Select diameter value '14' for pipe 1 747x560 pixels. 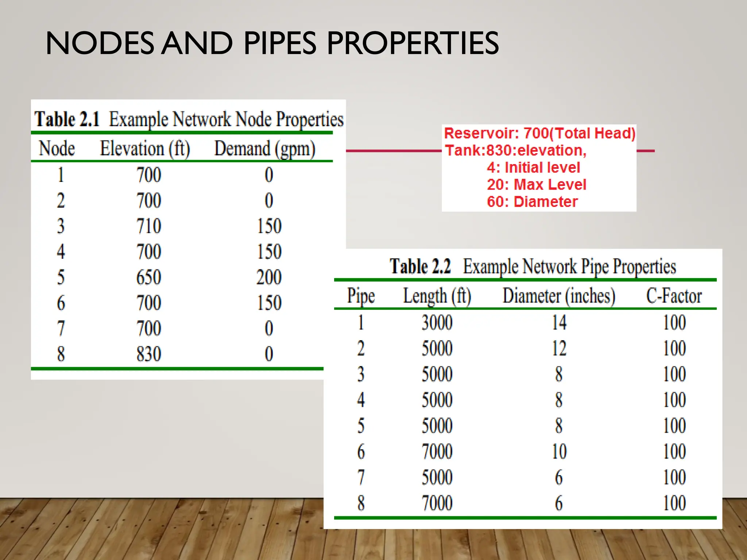click(559, 323)
